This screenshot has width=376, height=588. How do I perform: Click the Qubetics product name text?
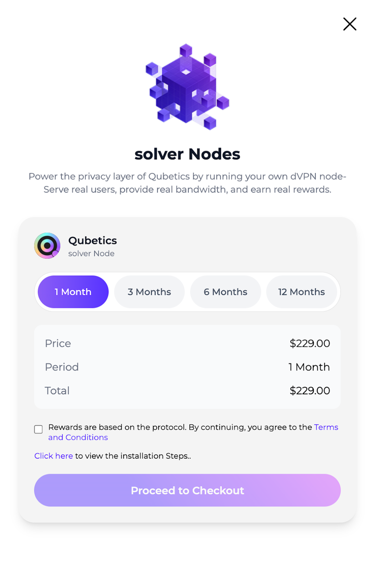(x=92, y=240)
